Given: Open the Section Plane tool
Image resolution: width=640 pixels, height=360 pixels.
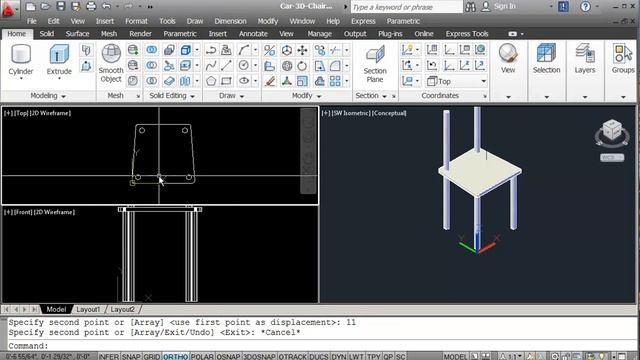Looking at the screenshot, I should pyautogui.click(x=375, y=64).
